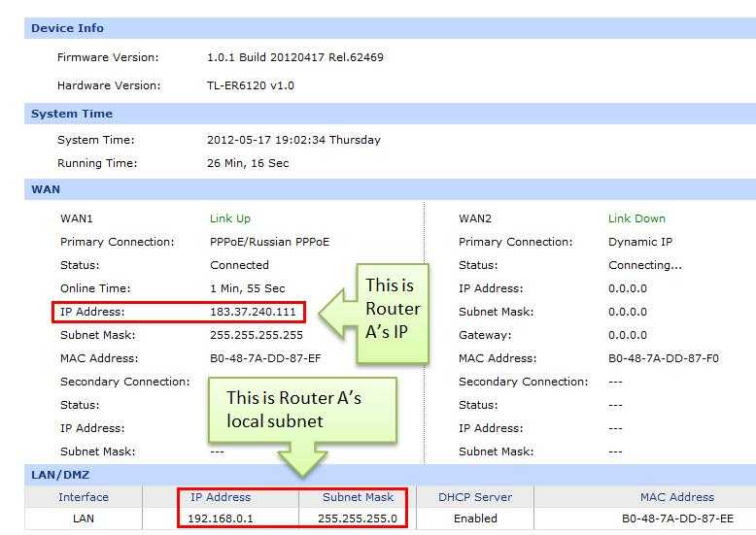Click the DHCP Server Enabled cell
756x535 pixels.
(x=475, y=518)
